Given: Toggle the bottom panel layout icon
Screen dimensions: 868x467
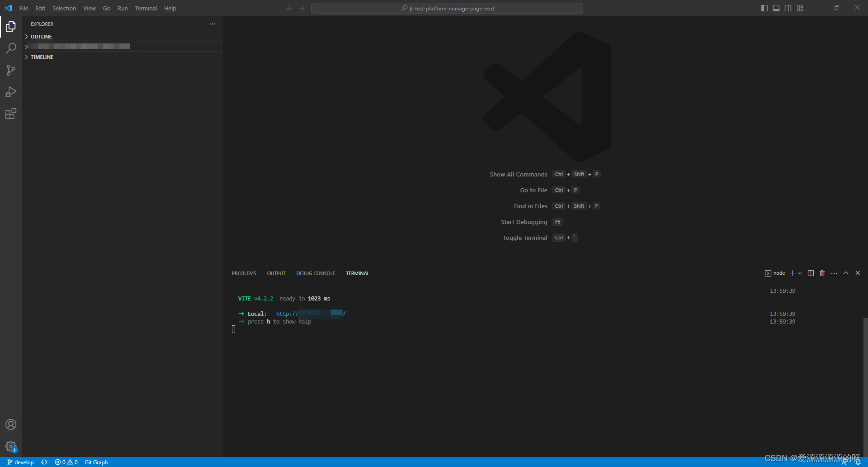Looking at the screenshot, I should coord(776,8).
